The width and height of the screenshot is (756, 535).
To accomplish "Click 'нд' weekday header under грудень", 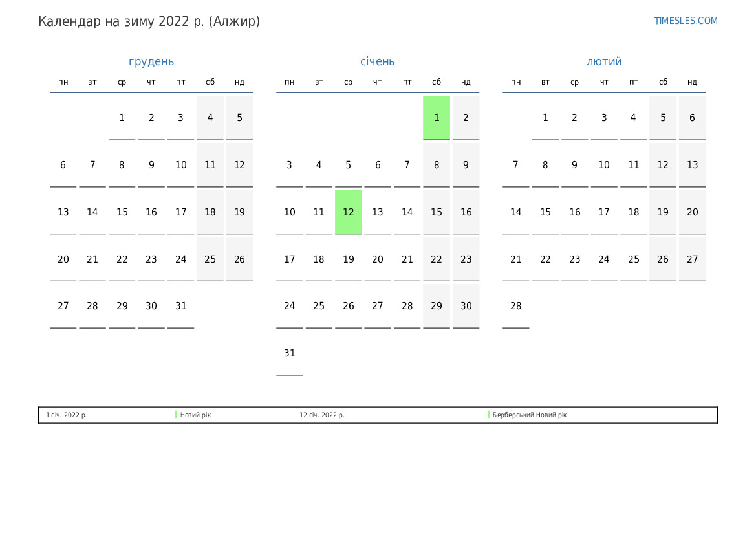I will tap(240, 82).
